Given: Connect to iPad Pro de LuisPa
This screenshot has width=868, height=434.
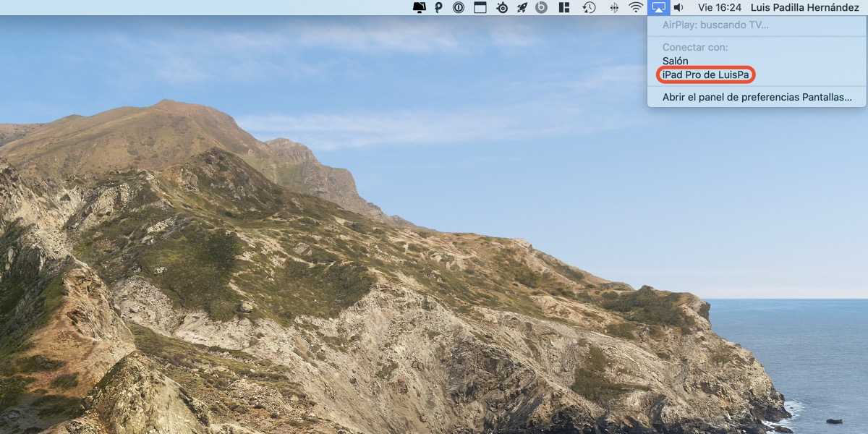Looking at the screenshot, I should point(705,75).
